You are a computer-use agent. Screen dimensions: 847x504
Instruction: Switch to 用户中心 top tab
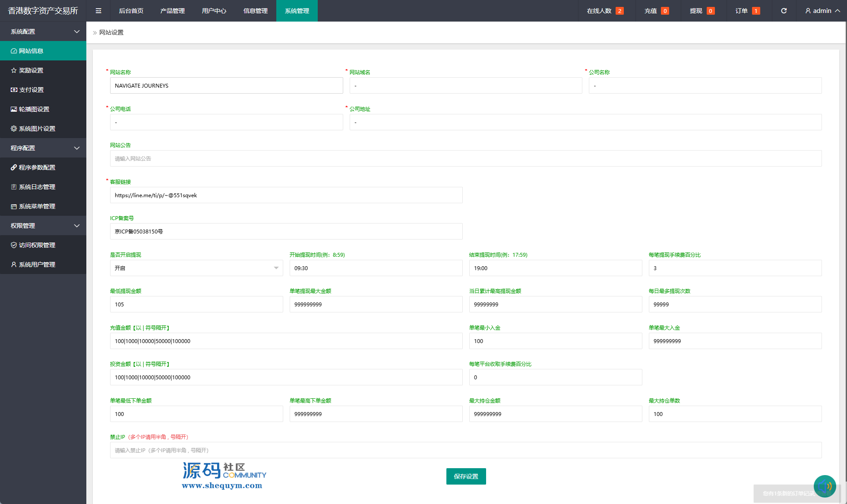pyautogui.click(x=214, y=11)
